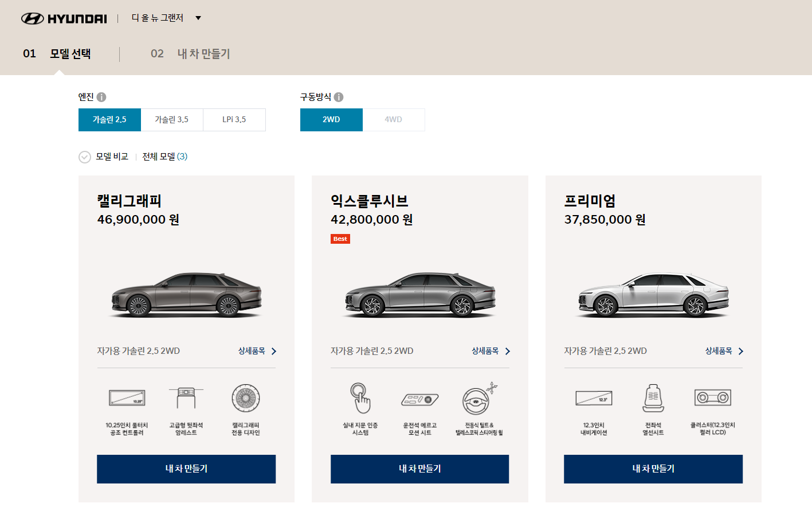The height and width of the screenshot is (511, 812).
Task: Click the 프리미엄 car image
Action: pyautogui.click(x=653, y=294)
